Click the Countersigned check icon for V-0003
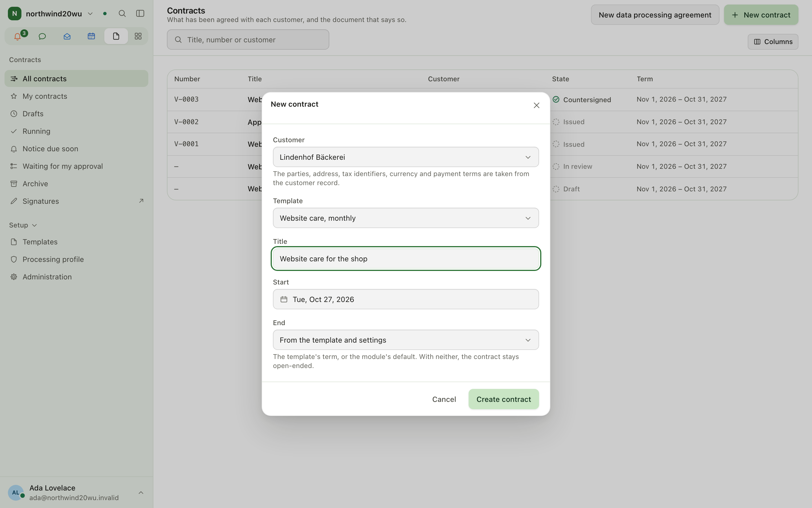 click(x=556, y=99)
